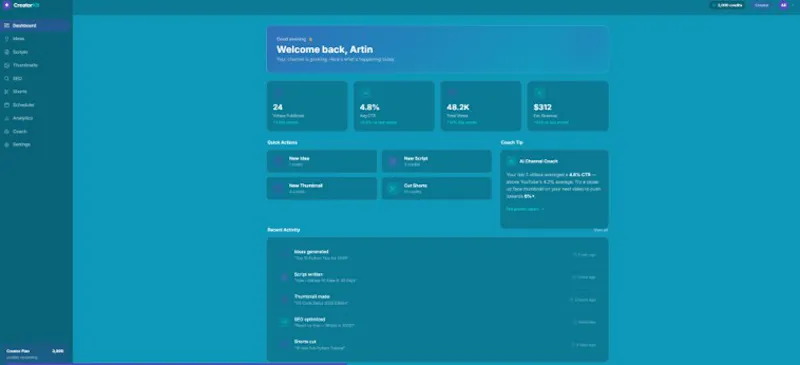The height and width of the screenshot is (365, 800).
Task: Click the Cut Shorts scissors icon
Action: [x=393, y=188]
